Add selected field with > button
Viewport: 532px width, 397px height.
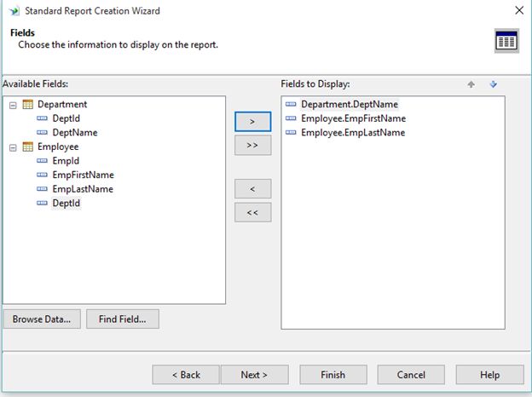[252, 122]
